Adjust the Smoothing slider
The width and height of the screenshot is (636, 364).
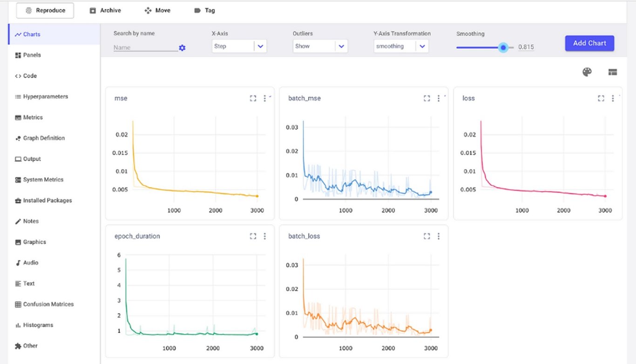point(502,47)
